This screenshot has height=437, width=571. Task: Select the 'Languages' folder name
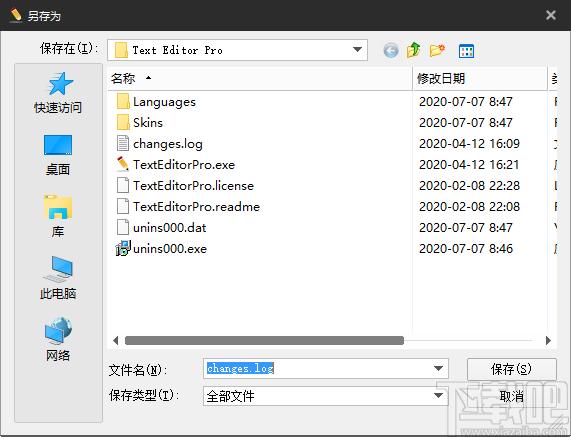point(164,102)
